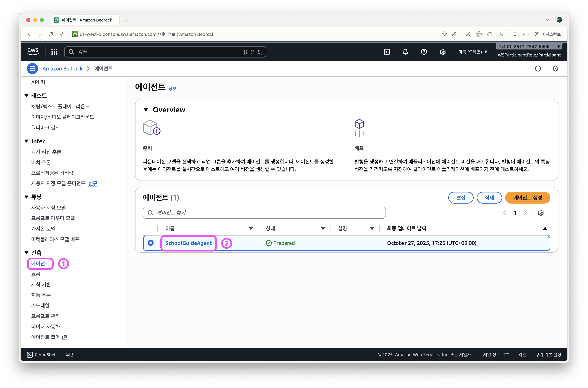This screenshot has height=388, width=588.
Task: Open API 키 in the sidebar
Action: (x=38, y=82)
